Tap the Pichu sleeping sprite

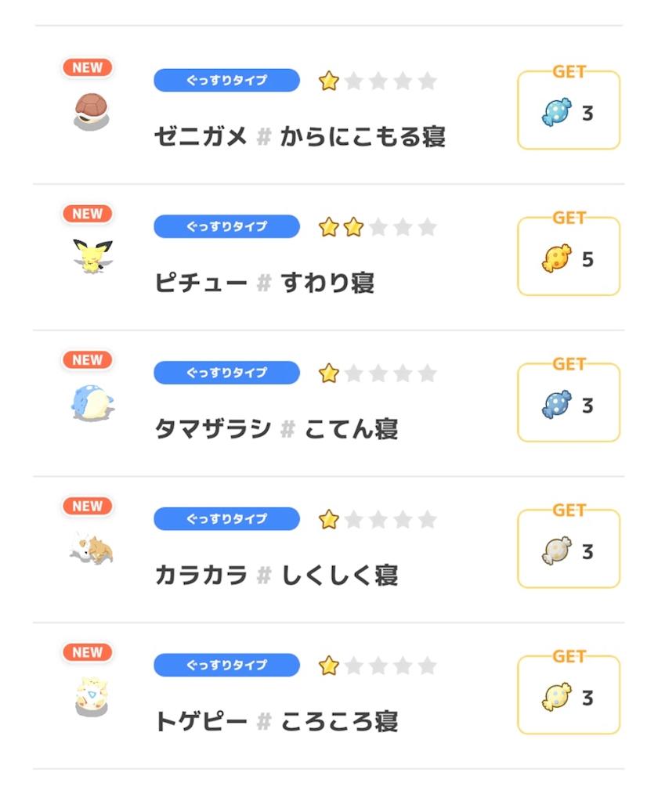[x=92, y=256]
